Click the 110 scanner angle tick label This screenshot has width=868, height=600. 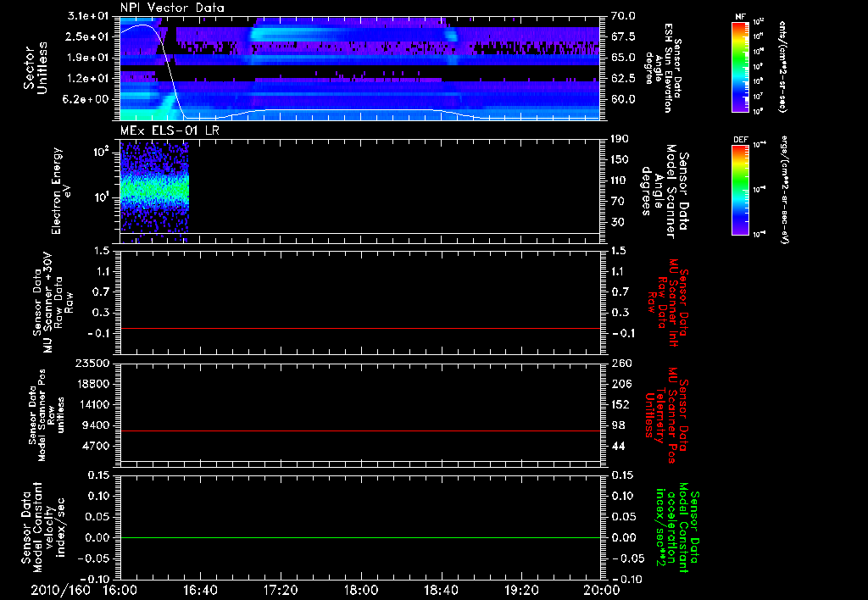click(620, 181)
